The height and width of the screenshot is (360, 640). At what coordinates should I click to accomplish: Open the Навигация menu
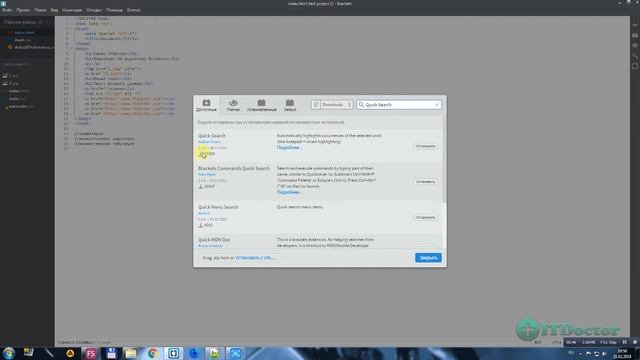click(72, 10)
